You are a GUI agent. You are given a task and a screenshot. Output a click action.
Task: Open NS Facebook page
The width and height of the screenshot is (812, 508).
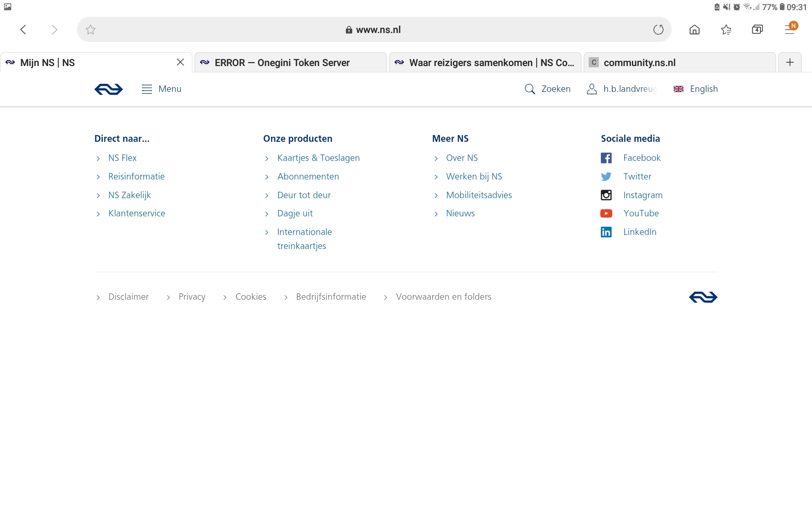[x=631, y=158]
